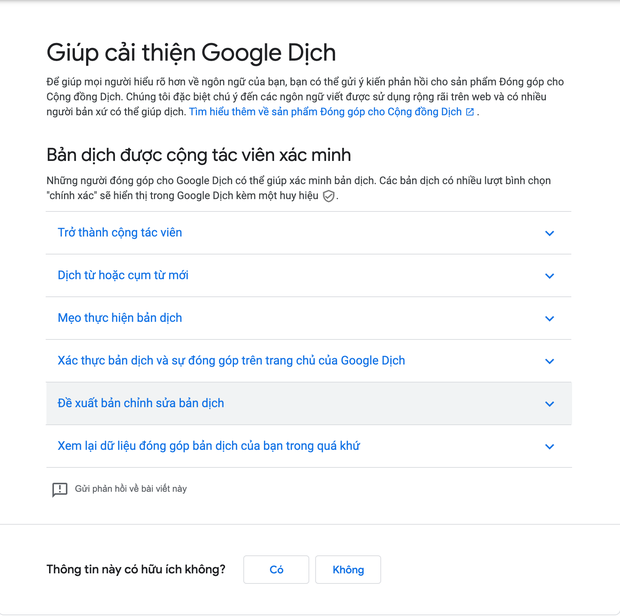This screenshot has height=616, width=620.
Task: Open Xem lại dữ liệu đóng góp title
Action: coord(208,446)
